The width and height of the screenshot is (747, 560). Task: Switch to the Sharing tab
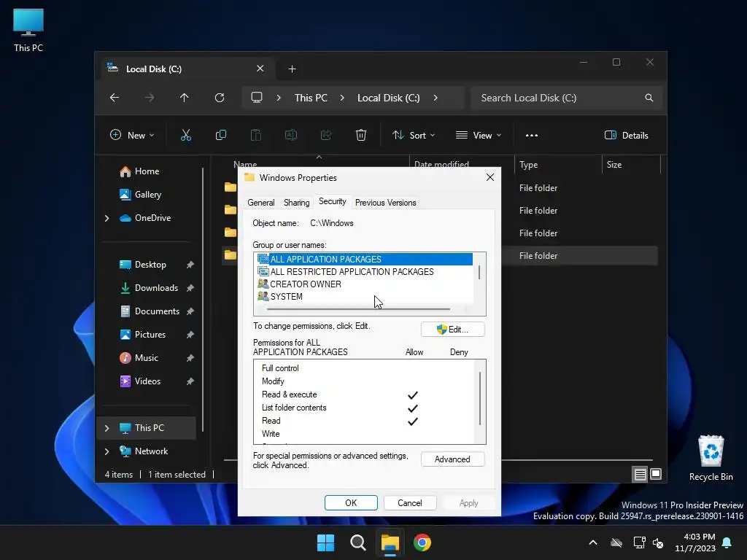click(296, 203)
